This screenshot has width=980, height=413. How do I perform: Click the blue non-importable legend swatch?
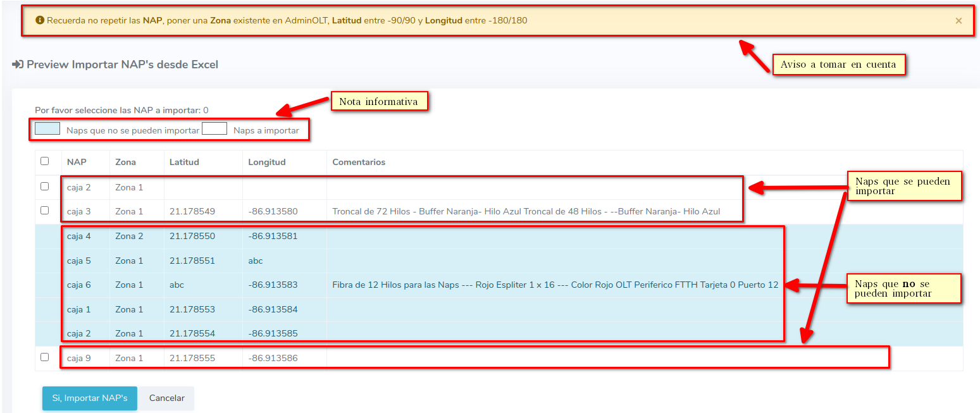(47, 129)
